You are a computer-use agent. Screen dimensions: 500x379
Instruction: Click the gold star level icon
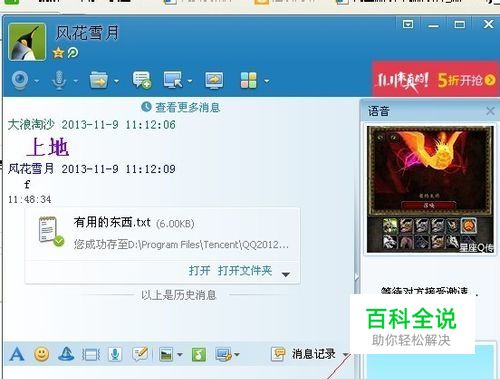coord(58,53)
